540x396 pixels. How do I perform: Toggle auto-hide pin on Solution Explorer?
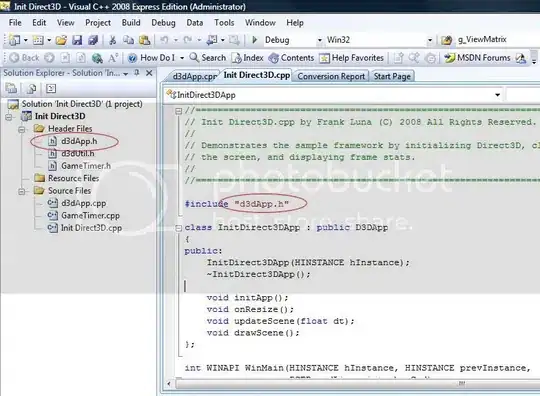coord(137,73)
